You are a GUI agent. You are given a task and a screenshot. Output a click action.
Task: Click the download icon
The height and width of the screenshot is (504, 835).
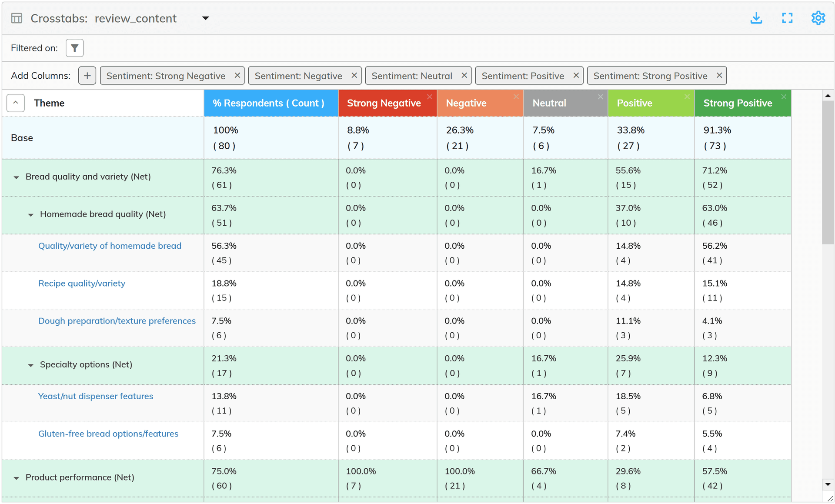pos(756,18)
